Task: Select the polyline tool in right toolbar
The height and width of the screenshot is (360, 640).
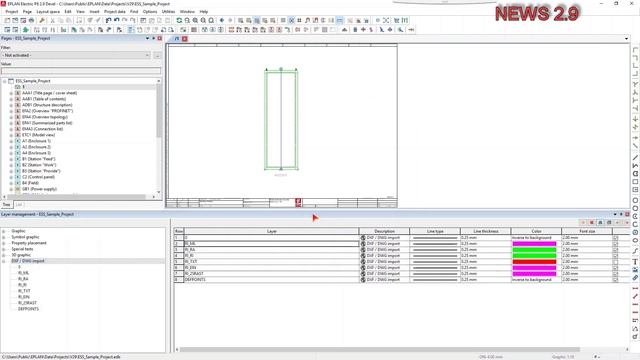Action: (x=635, y=166)
